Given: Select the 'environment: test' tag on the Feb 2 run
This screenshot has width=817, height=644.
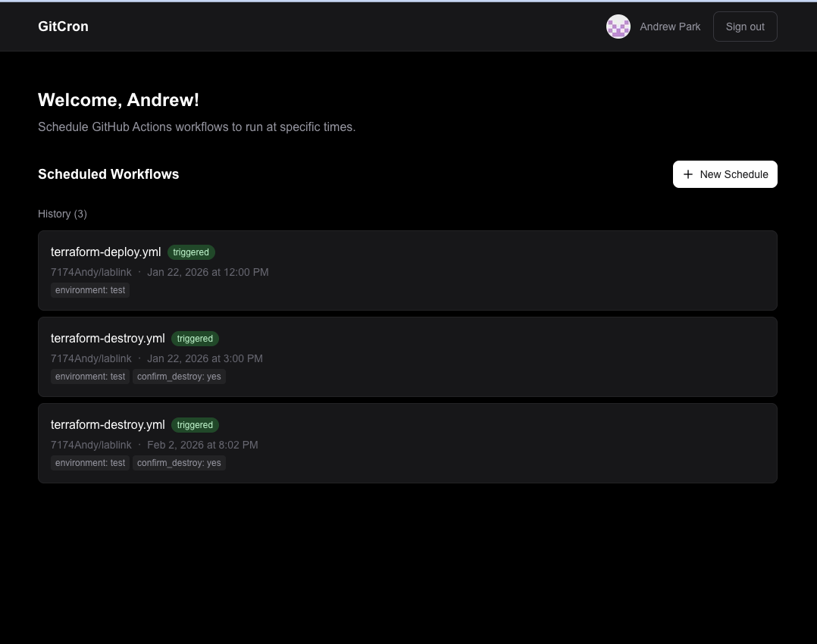Looking at the screenshot, I should point(90,463).
